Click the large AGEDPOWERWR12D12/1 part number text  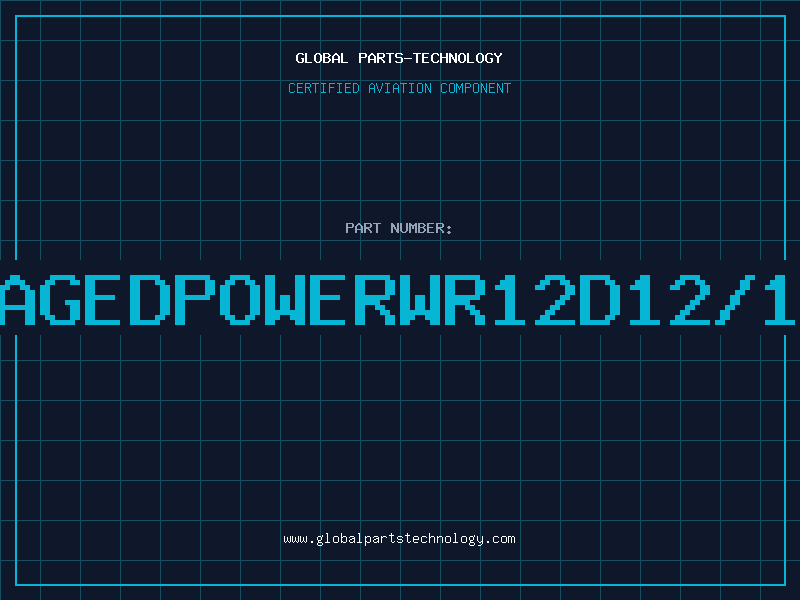click(400, 299)
